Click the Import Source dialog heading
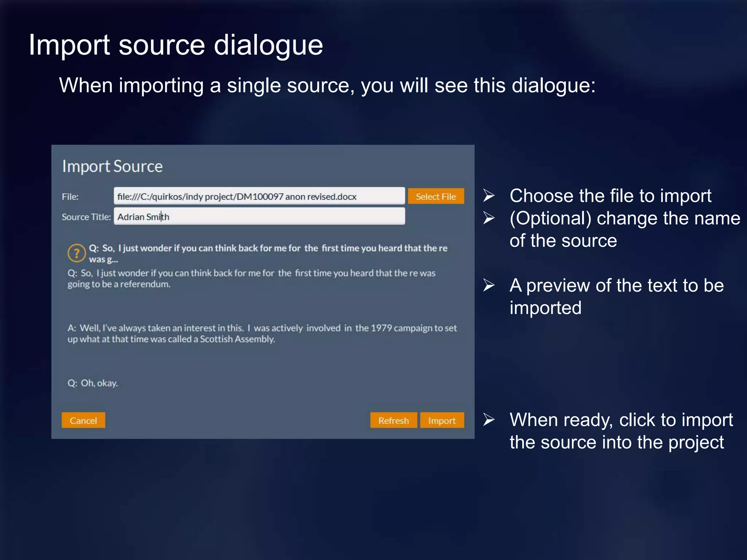The width and height of the screenshot is (747, 560). (112, 166)
